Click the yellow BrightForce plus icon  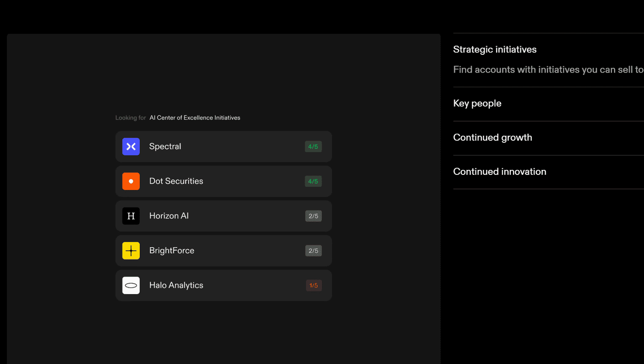[131, 251]
